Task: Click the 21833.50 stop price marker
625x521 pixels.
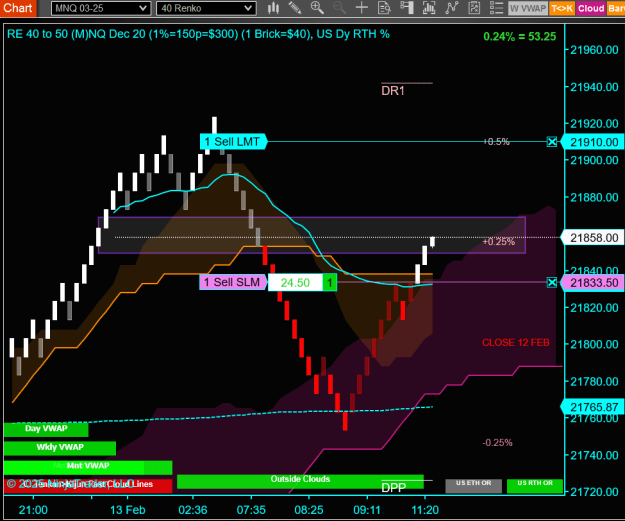Action: (593, 283)
